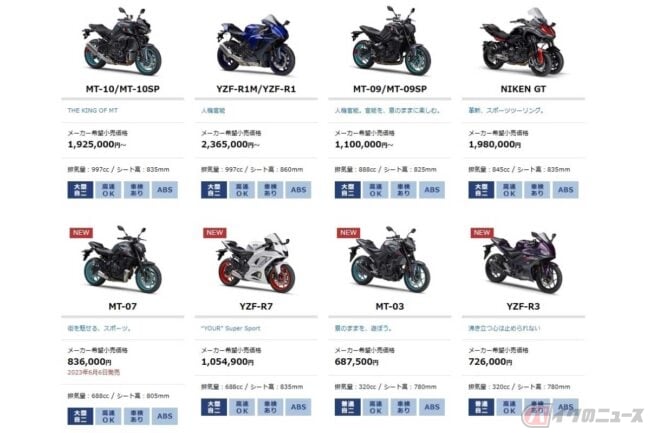Click the dark blue license badge under MT-07
650x433 pixels.
[x=80, y=416]
